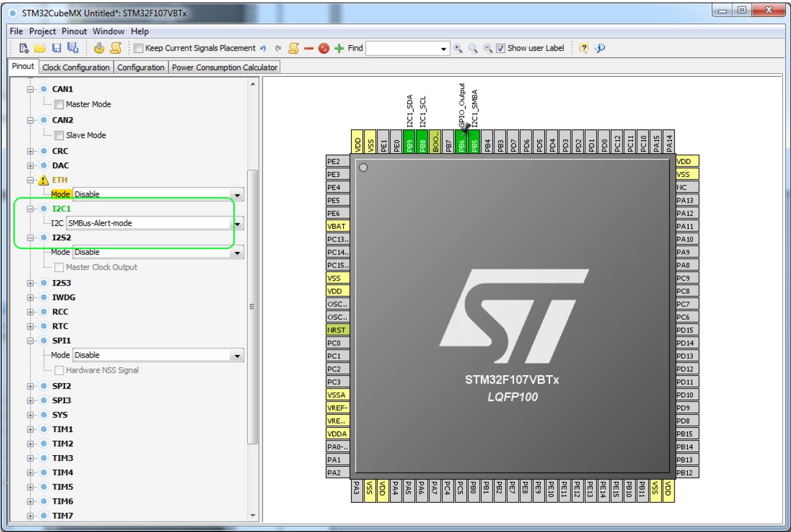Viewport: 791px width, 532px height.
Task: Select the Pinout tab
Action: tap(23, 66)
